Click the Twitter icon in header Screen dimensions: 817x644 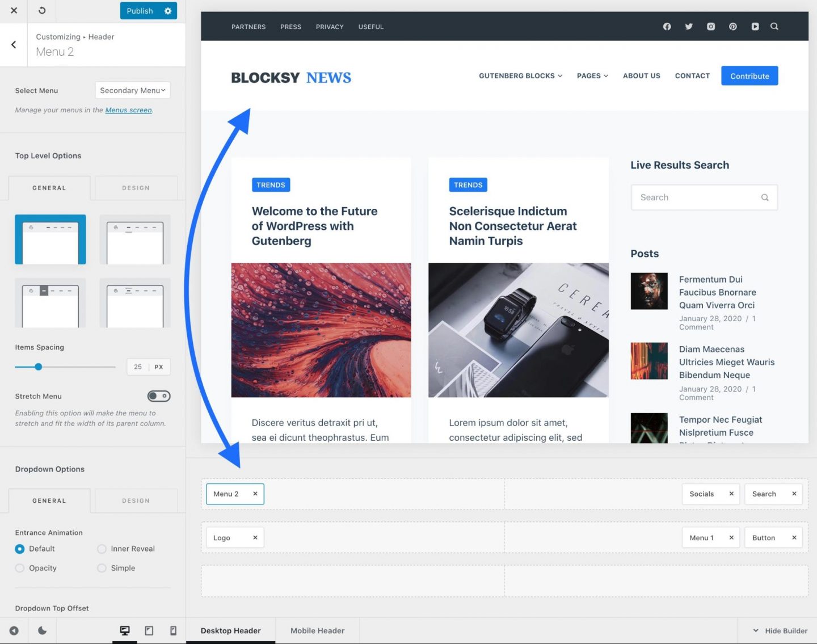689,27
